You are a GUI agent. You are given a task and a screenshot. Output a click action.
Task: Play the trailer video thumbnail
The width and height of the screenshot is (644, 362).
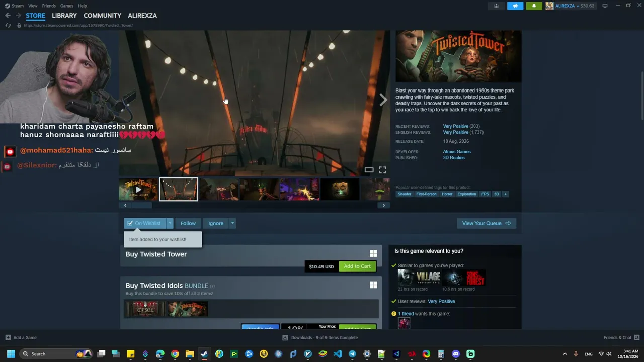(x=138, y=190)
